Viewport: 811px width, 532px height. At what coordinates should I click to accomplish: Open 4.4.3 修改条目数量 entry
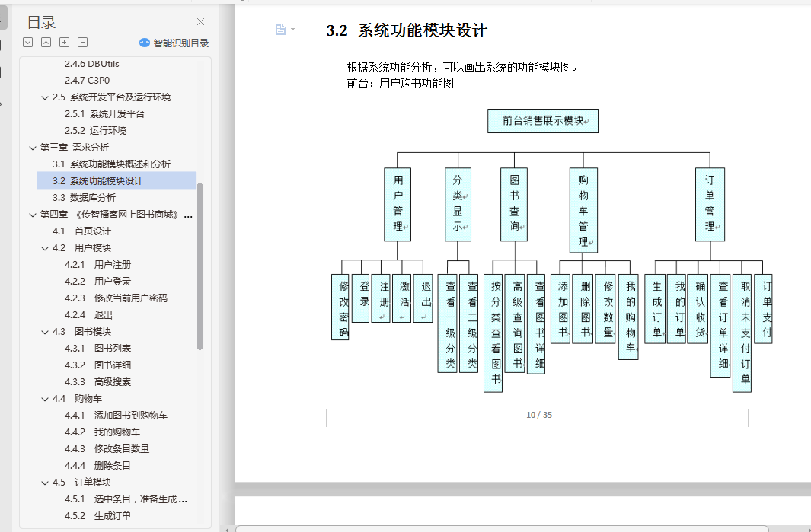coord(107,448)
